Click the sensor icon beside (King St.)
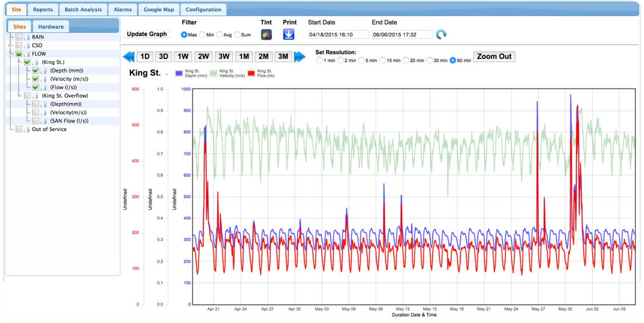Viewport: 644px width, 323px height. point(36,62)
